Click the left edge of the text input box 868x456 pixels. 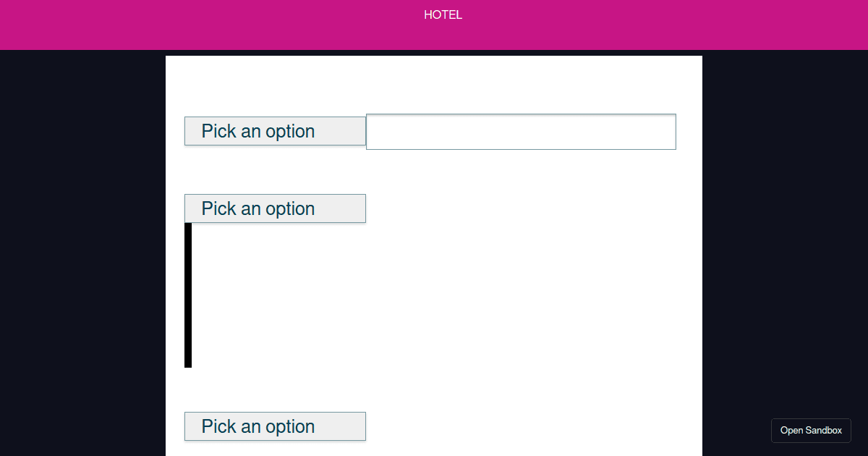point(370,132)
